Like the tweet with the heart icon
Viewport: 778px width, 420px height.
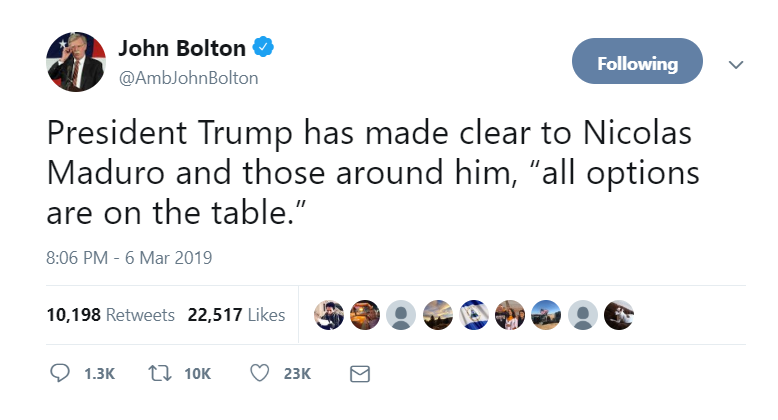(260, 373)
